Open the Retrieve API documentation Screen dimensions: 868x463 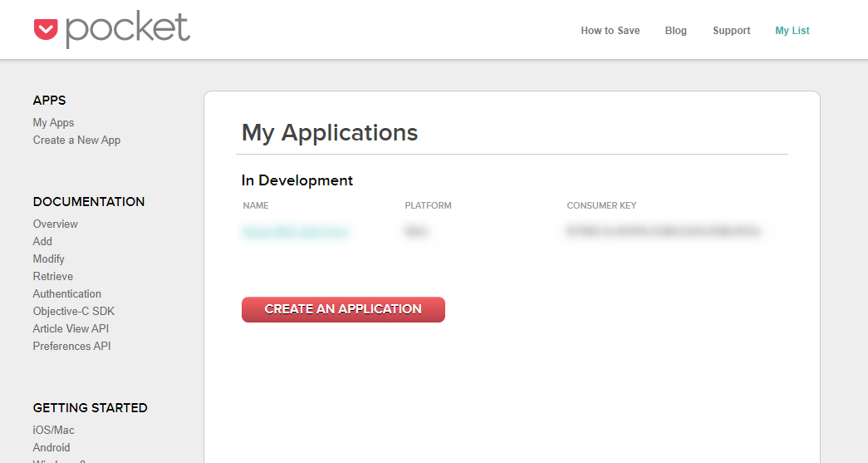point(52,277)
